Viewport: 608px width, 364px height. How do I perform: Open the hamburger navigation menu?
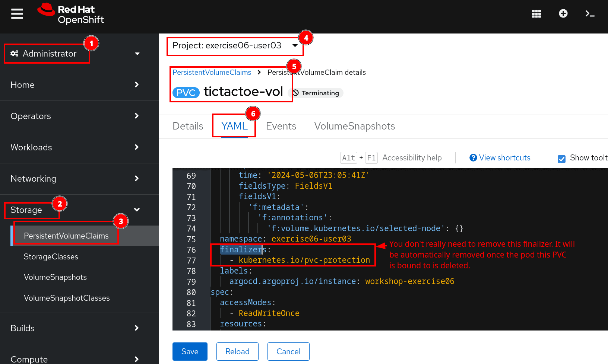coord(17,14)
